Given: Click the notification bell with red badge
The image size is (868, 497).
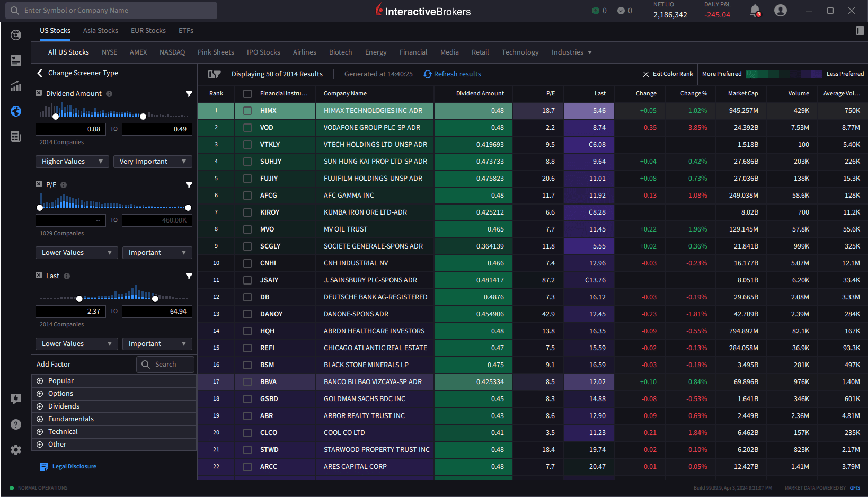Looking at the screenshot, I should [755, 11].
